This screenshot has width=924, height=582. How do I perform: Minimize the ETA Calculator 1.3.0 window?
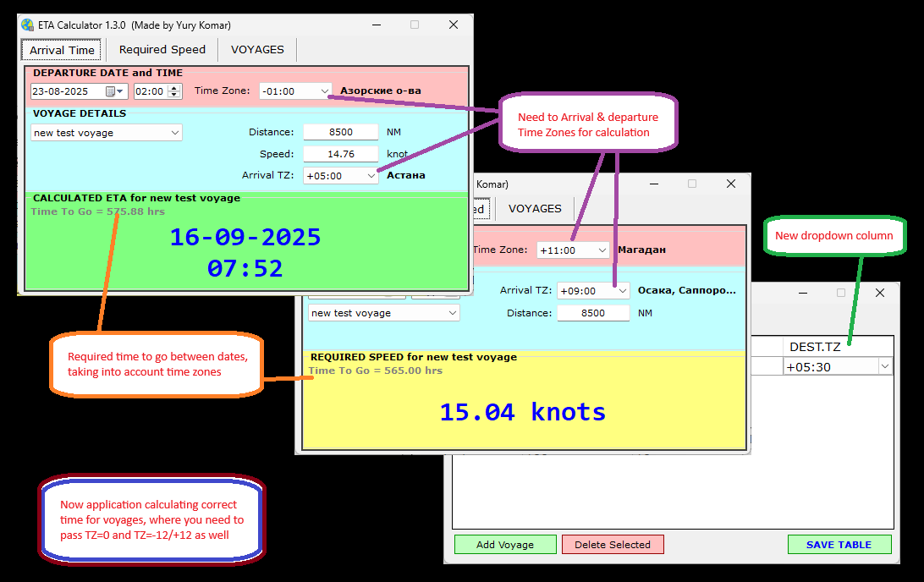coord(376,25)
